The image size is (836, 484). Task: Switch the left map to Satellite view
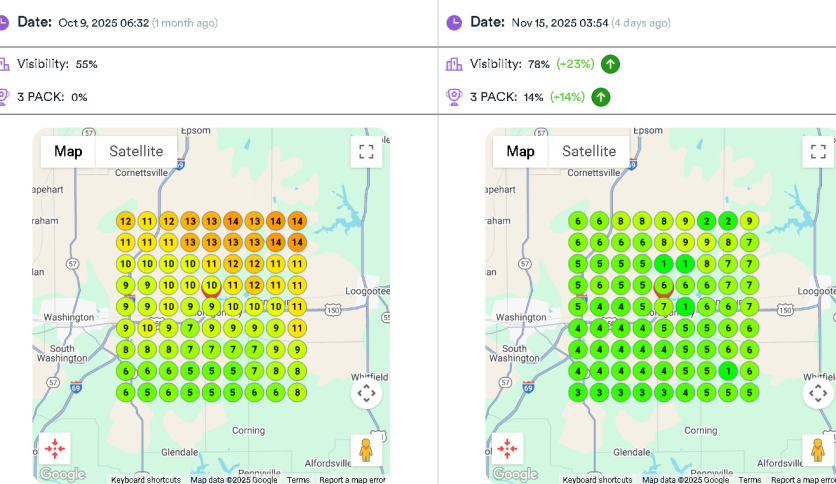tap(136, 152)
